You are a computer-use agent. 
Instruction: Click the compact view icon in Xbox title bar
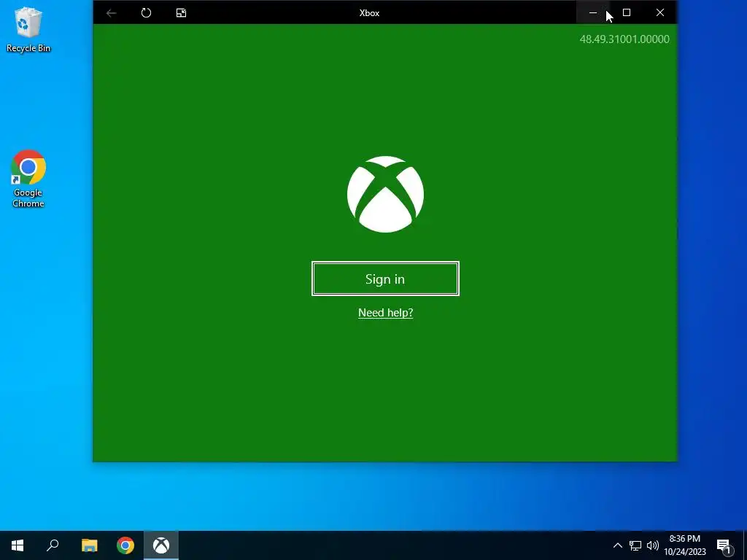pos(181,13)
